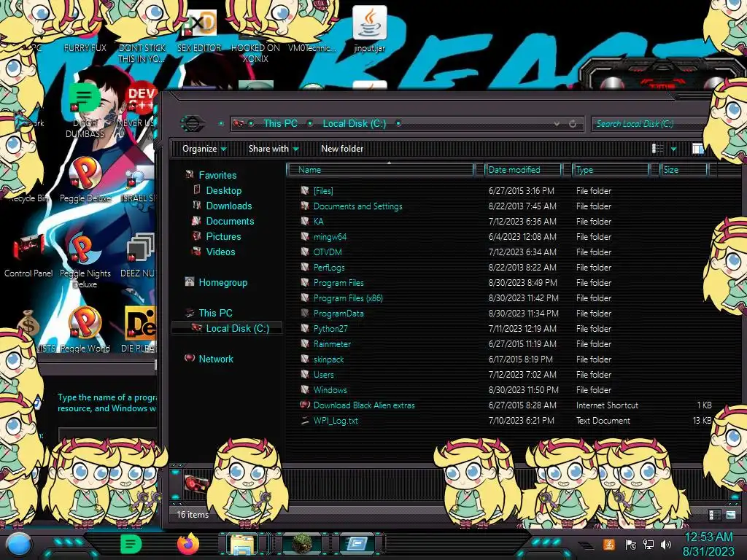Select Homegroup in navigation pane
This screenshot has width=747, height=560.
223,282
